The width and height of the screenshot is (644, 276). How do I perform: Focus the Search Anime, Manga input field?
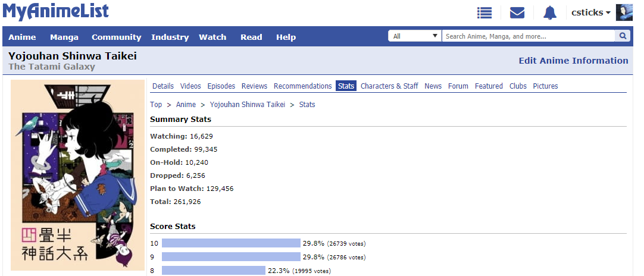[528, 36]
